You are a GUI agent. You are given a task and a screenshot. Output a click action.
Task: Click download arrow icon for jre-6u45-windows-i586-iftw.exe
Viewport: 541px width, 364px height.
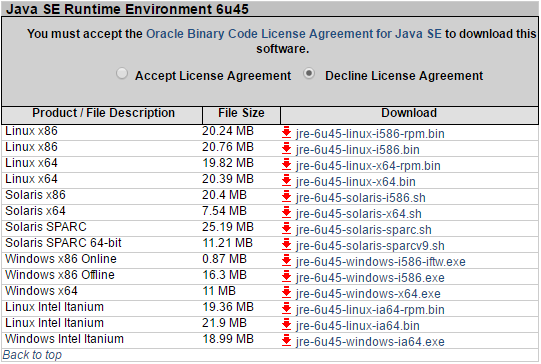coord(286,260)
